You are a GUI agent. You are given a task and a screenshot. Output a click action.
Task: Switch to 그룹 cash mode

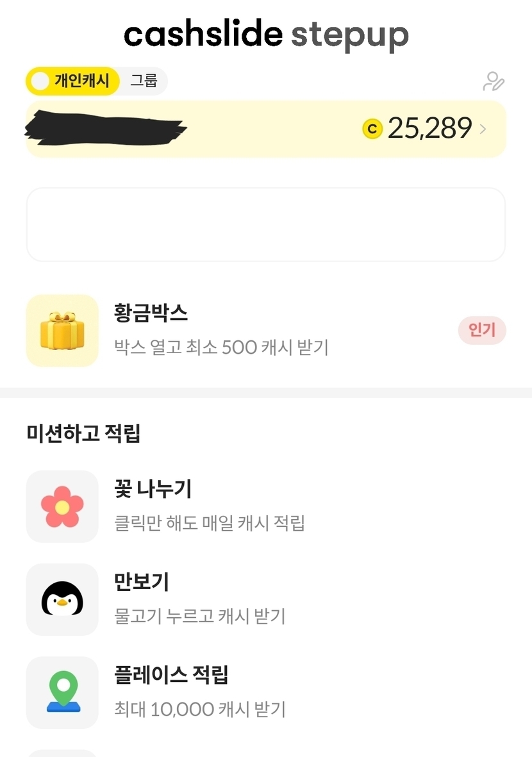(144, 81)
